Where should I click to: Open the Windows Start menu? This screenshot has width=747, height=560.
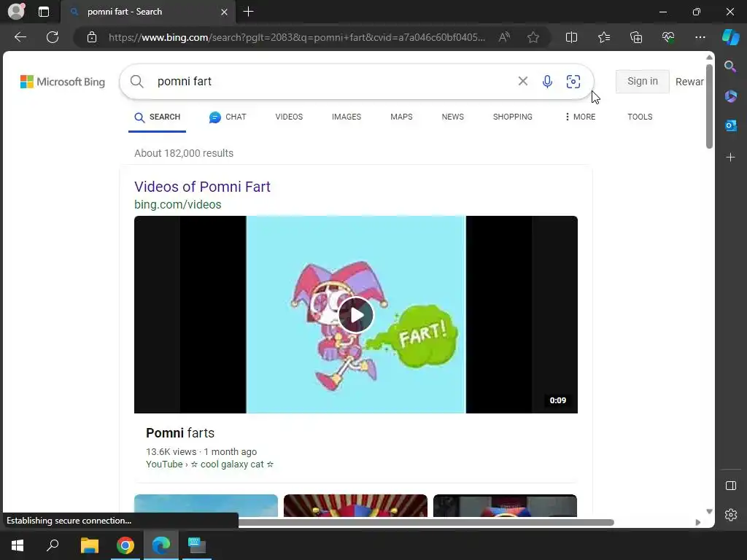[18, 545]
